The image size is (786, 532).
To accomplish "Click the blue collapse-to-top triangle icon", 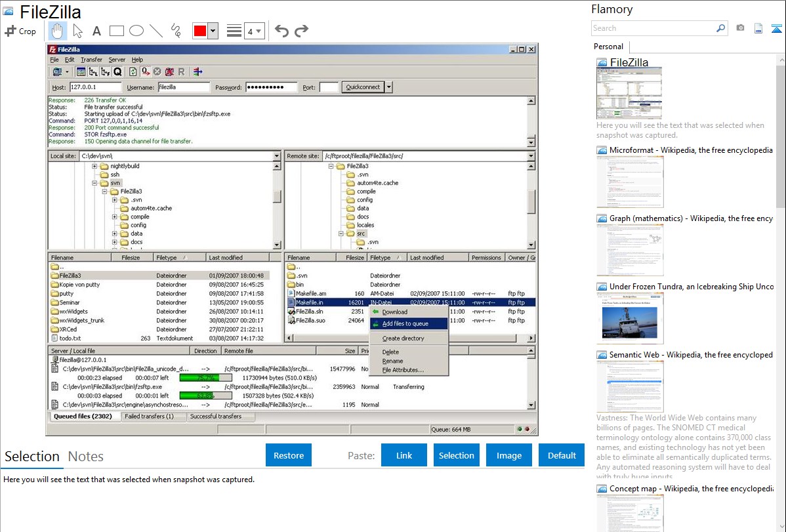I will click(x=776, y=28).
